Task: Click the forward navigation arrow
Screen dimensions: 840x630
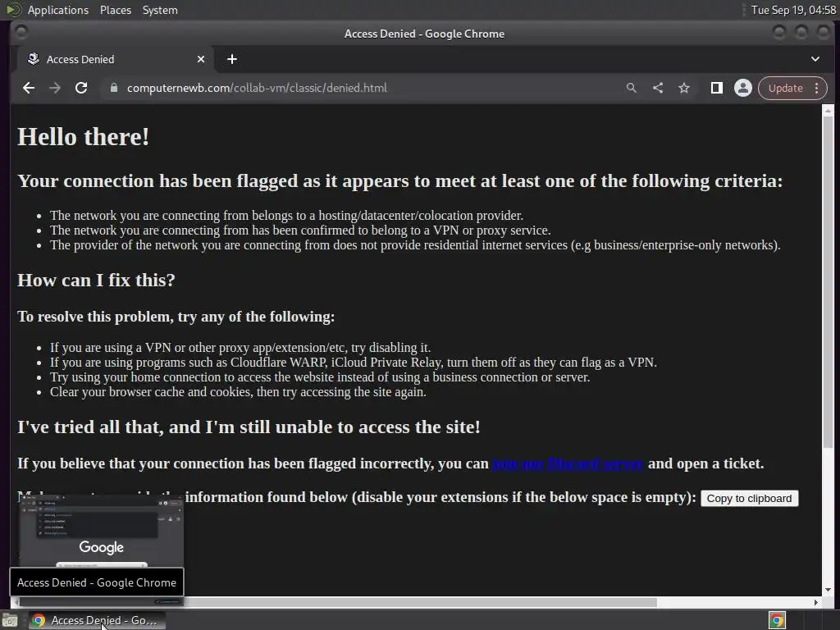Action: tap(55, 88)
